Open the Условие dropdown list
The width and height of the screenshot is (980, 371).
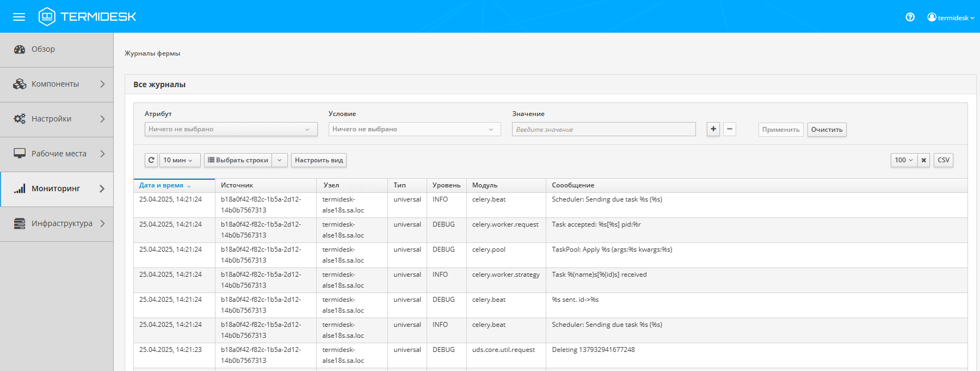(x=414, y=129)
